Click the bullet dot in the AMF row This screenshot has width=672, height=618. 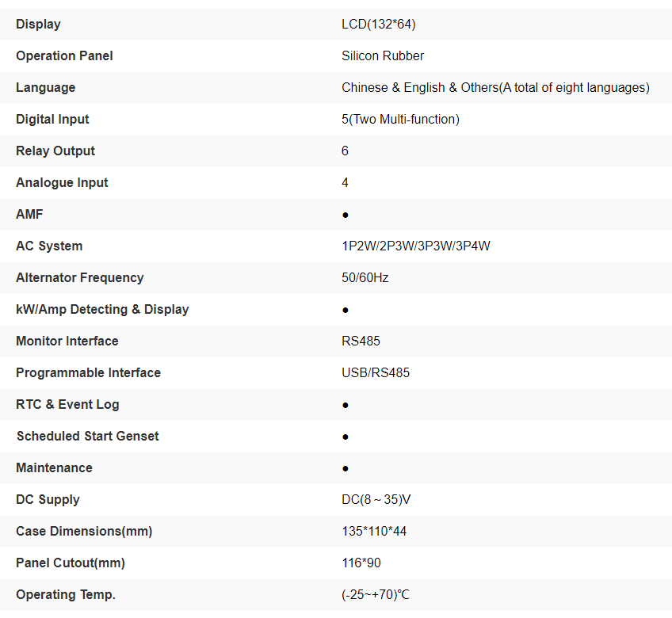point(346,215)
